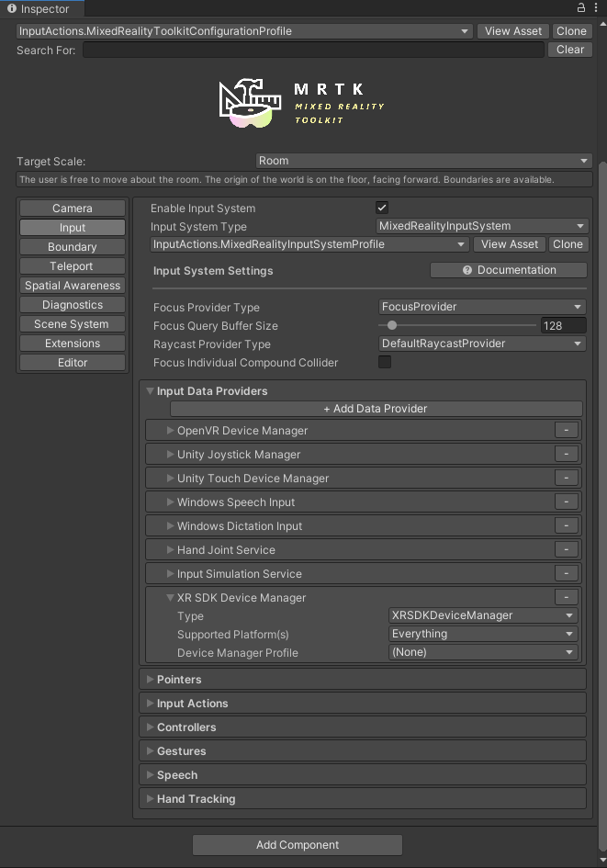Toggle the Enable Input System checkbox
Viewport: 607px width, 868px height.
pos(382,208)
